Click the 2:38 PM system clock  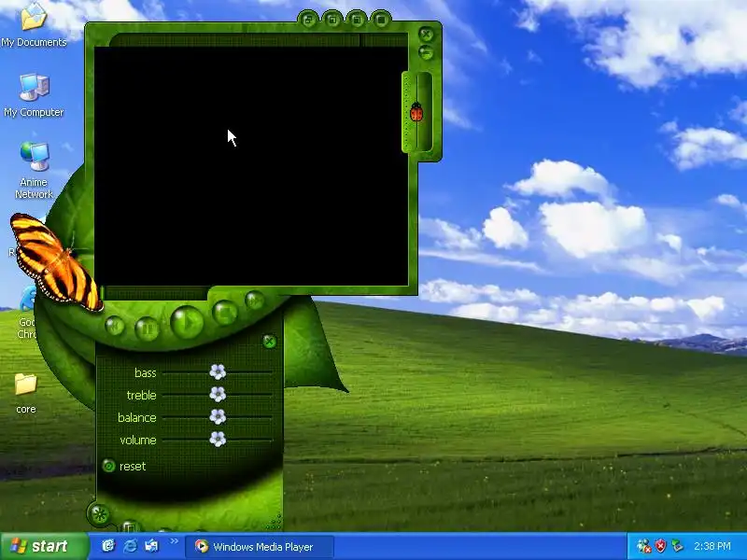(x=712, y=546)
